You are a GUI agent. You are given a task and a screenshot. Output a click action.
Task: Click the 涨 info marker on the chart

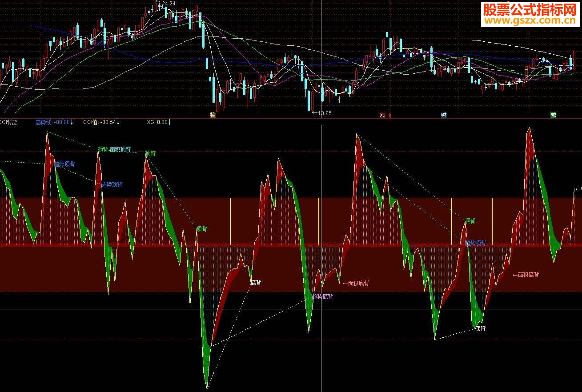click(x=382, y=115)
